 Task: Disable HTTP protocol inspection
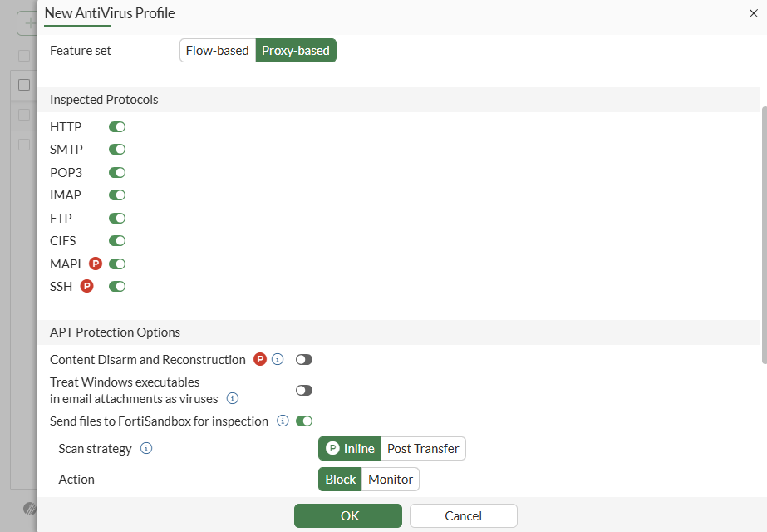click(x=117, y=127)
